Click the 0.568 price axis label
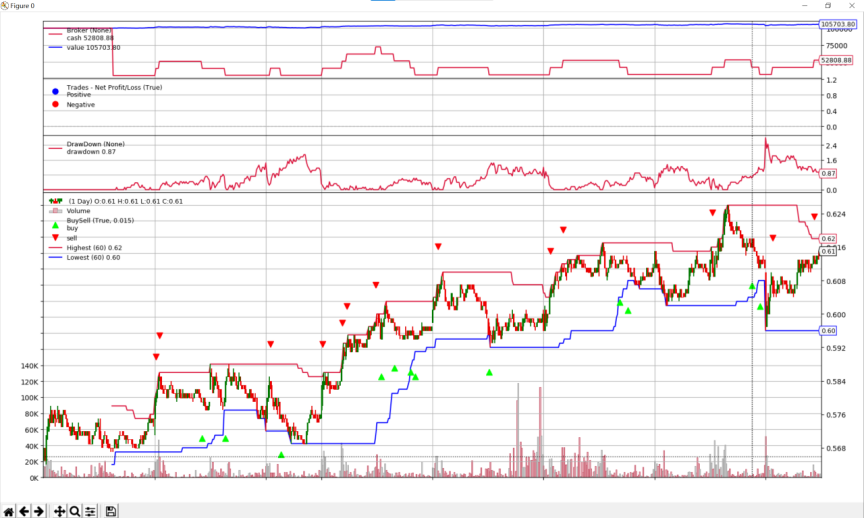Viewport: 864px width, 519px height. click(836, 448)
